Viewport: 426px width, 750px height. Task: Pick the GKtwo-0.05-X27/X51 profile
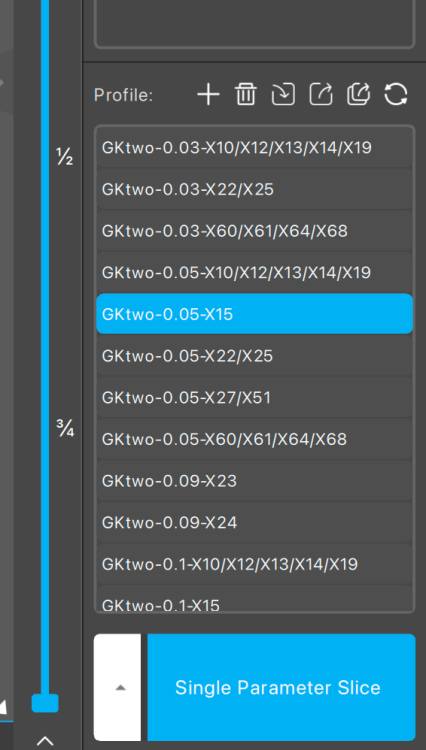point(254,397)
